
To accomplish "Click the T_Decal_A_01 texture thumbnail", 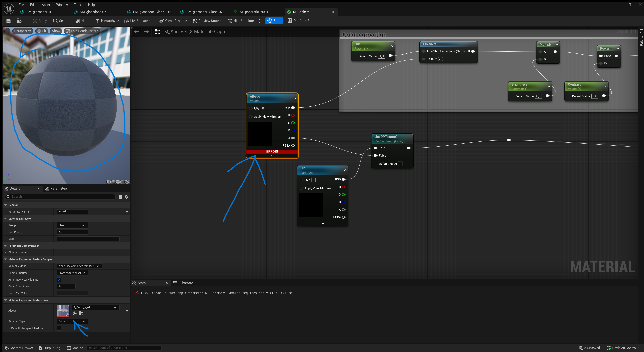I will (x=63, y=311).
